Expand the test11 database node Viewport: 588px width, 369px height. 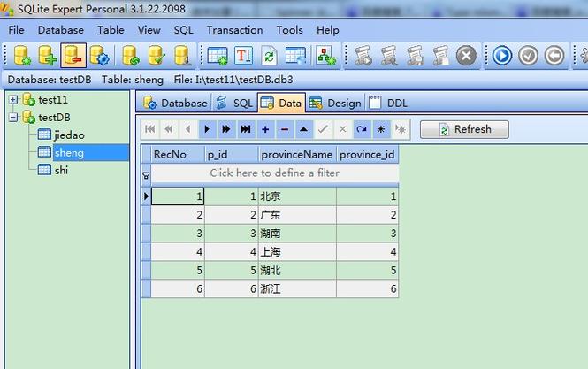13,99
